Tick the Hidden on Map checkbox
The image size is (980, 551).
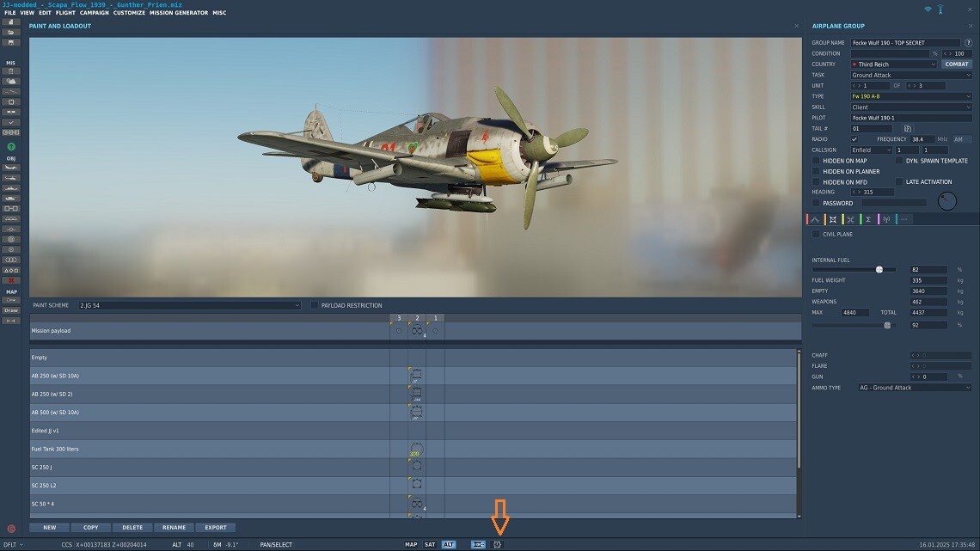816,161
